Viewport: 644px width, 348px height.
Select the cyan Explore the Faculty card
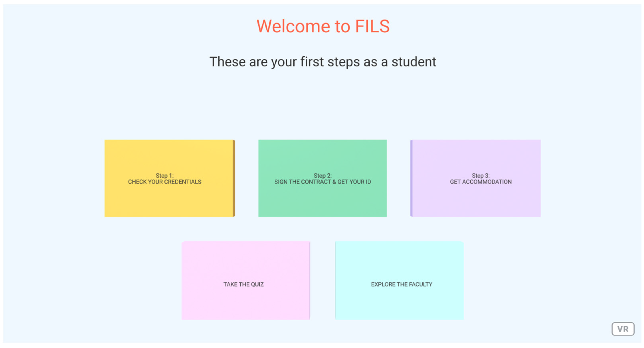(x=399, y=300)
